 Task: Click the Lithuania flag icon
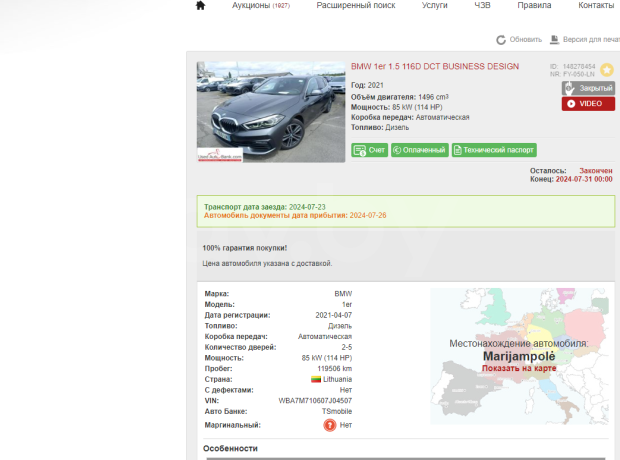316,379
